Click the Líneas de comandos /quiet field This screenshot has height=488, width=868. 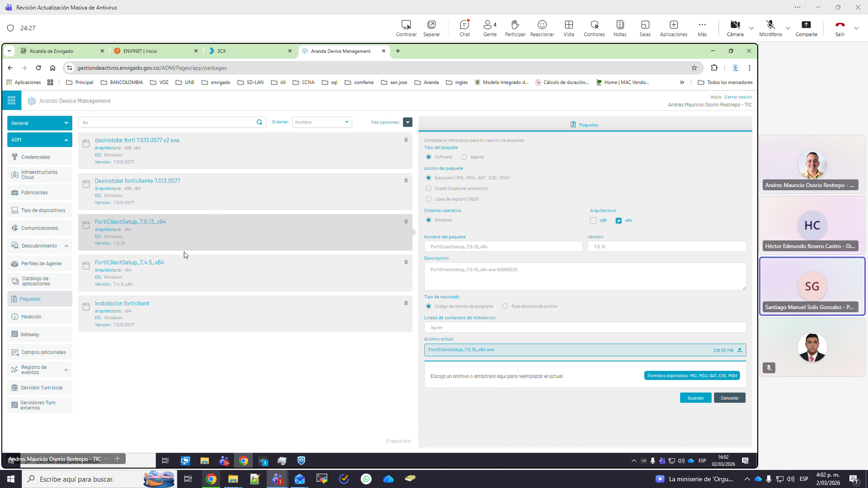[x=585, y=328]
